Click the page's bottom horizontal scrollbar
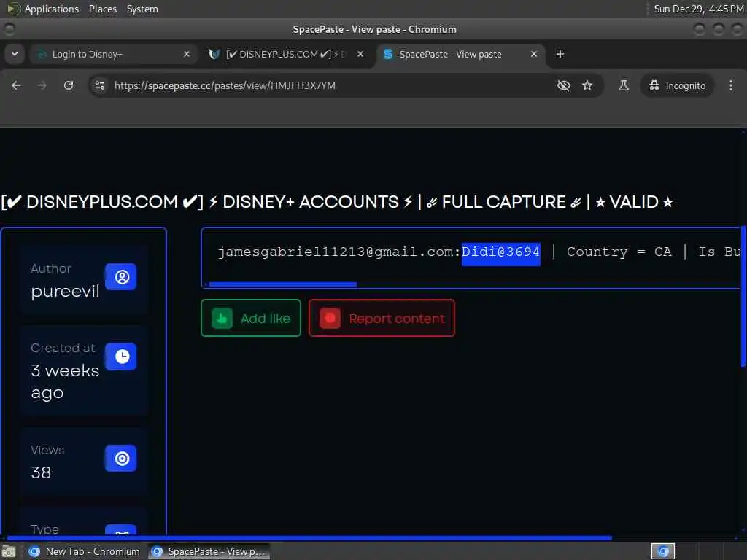The width and height of the screenshot is (747, 560). [x=309, y=538]
